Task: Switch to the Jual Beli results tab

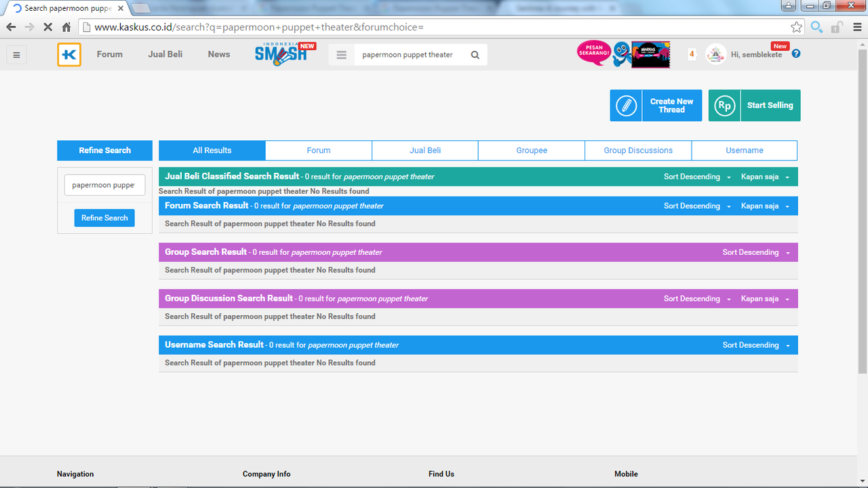Action: (x=425, y=150)
